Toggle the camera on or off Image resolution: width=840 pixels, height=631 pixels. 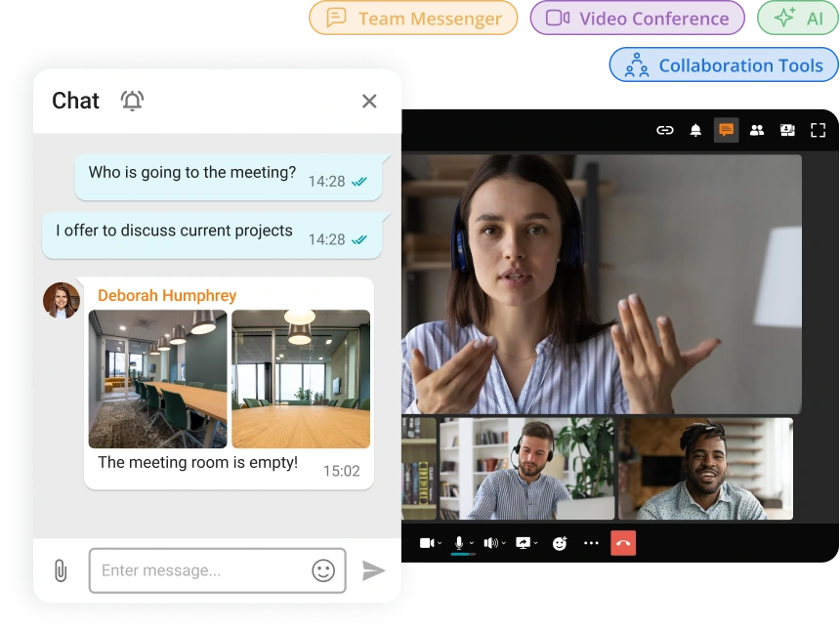(427, 543)
